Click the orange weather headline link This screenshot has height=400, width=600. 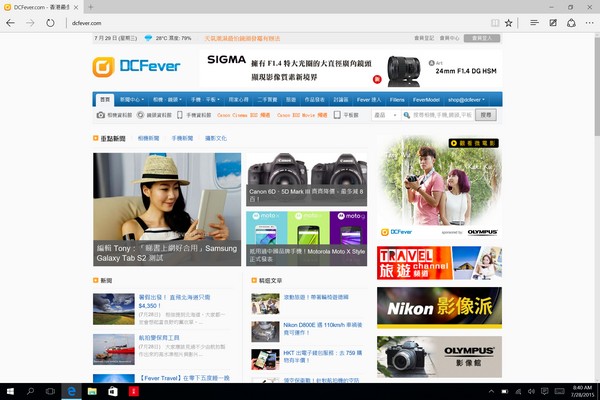point(242,38)
